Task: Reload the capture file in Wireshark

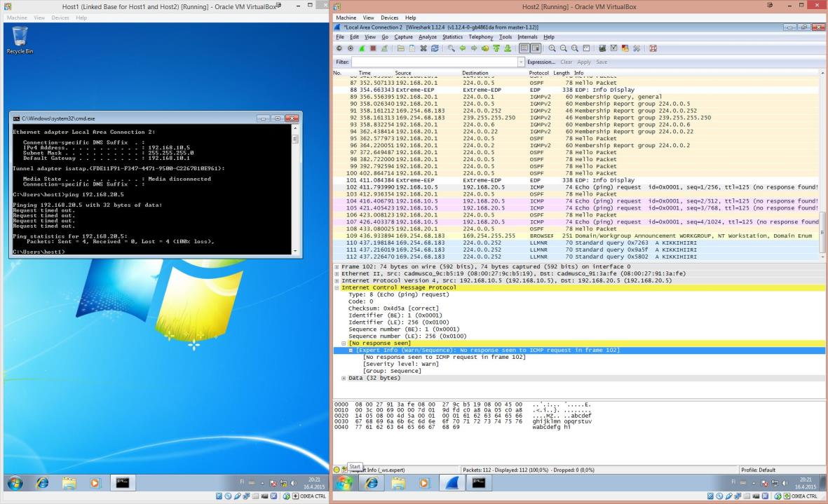Action: point(435,48)
